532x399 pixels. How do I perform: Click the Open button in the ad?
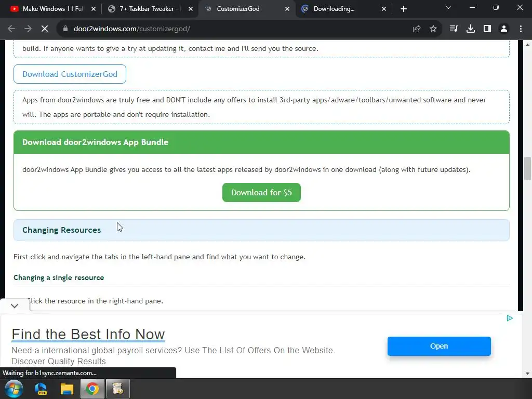coord(439,346)
